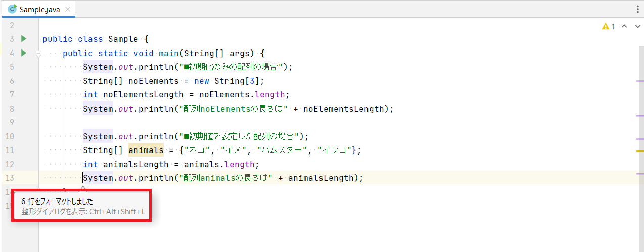Click the '6 行をフォーマットしました' notification text

pyautogui.click(x=57, y=201)
